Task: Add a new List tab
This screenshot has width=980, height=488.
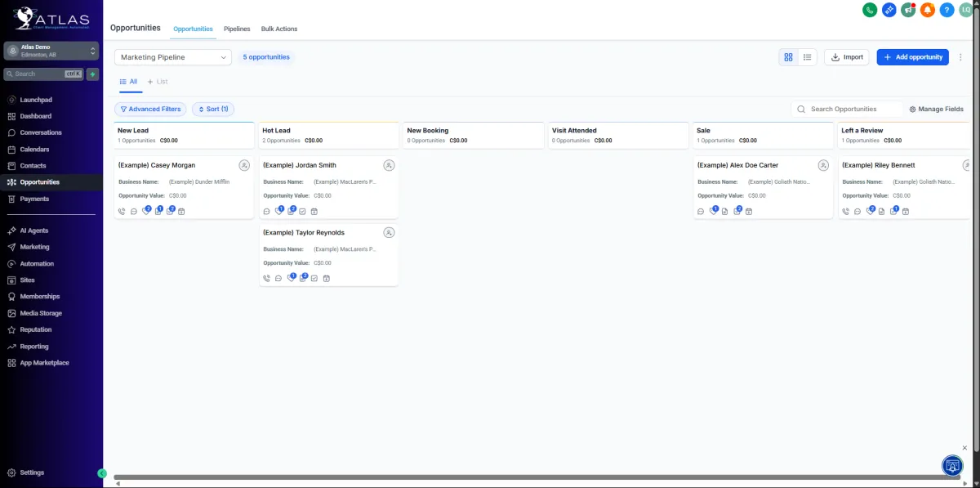Action: click(158, 82)
